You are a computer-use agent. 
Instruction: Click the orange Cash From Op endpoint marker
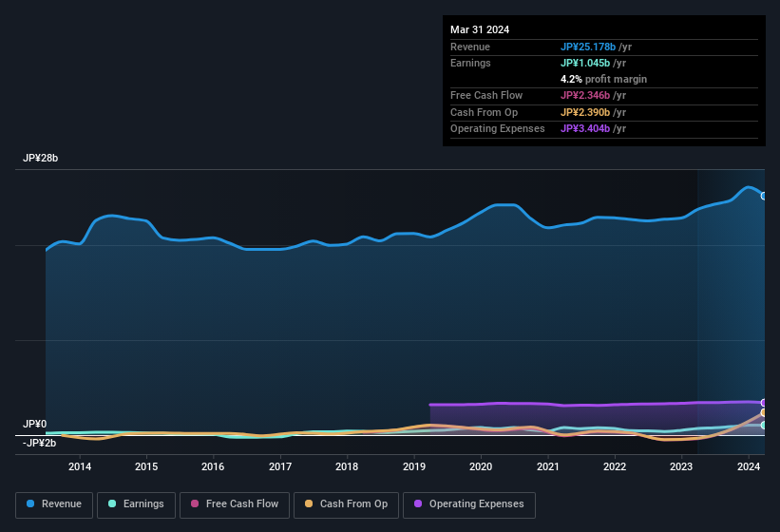tap(764, 413)
